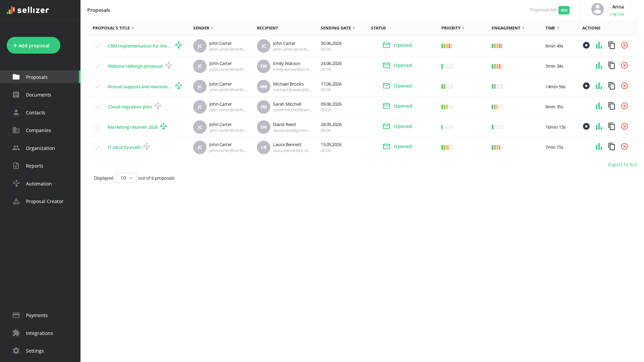This screenshot has width=644, height=362.
Task: Open Proposal Creator from sidebar
Action: (x=40, y=201)
